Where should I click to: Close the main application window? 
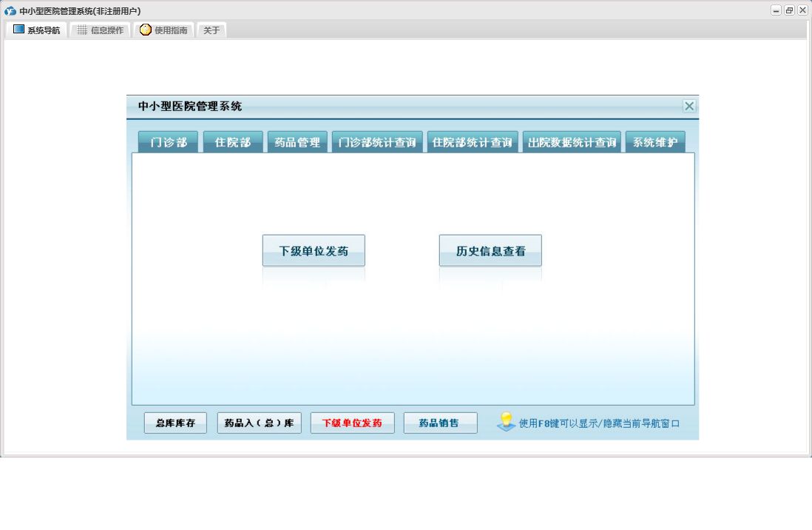click(x=802, y=10)
